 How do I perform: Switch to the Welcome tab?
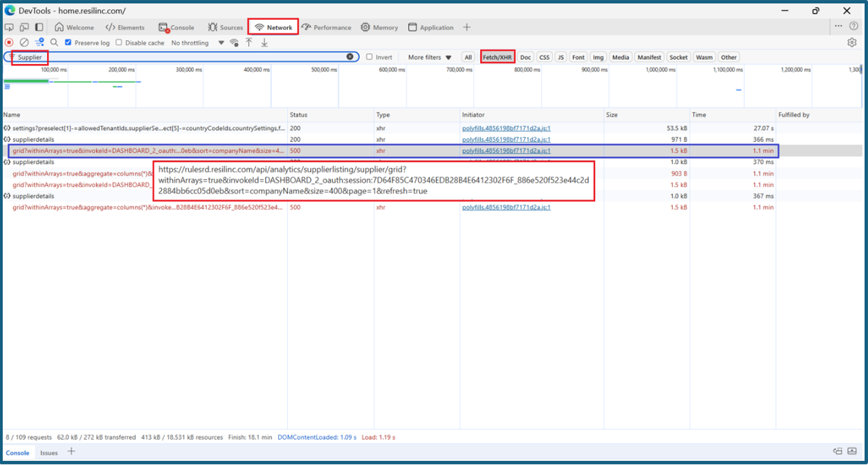(x=74, y=27)
